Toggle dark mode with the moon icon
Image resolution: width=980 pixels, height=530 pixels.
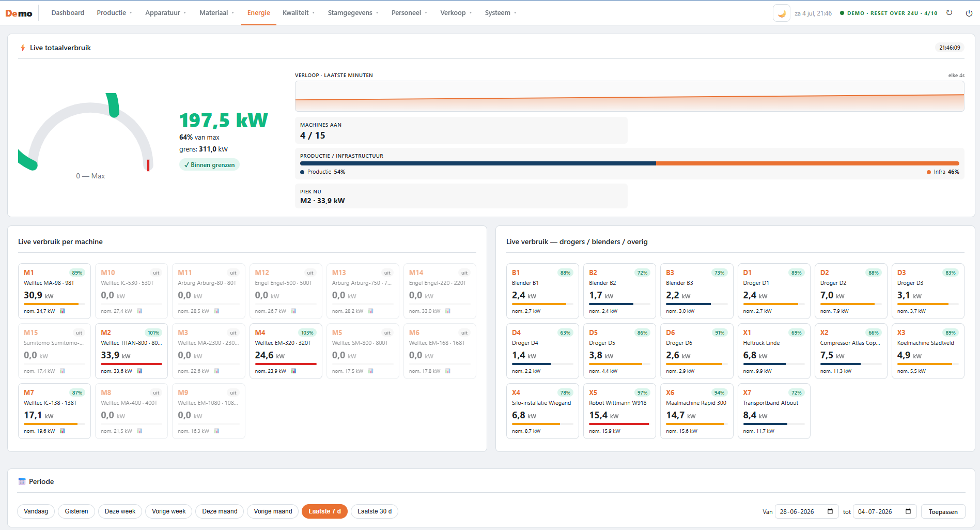pyautogui.click(x=782, y=13)
